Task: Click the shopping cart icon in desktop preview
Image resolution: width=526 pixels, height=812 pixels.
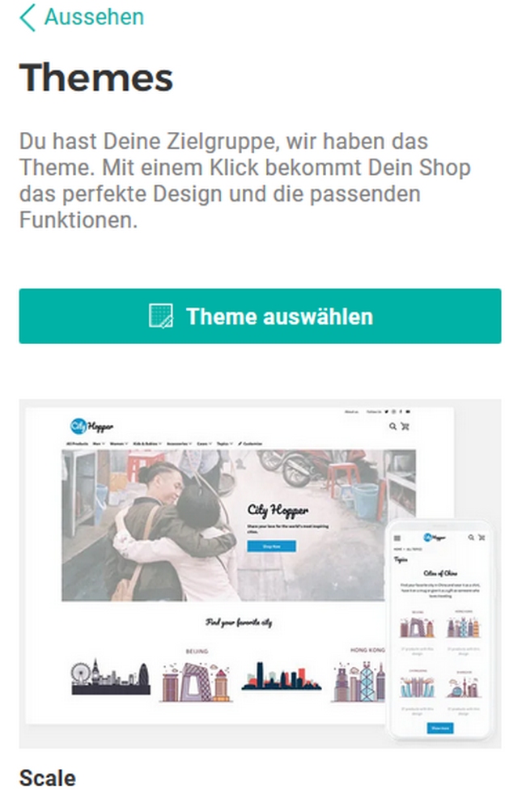Action: 405,426
